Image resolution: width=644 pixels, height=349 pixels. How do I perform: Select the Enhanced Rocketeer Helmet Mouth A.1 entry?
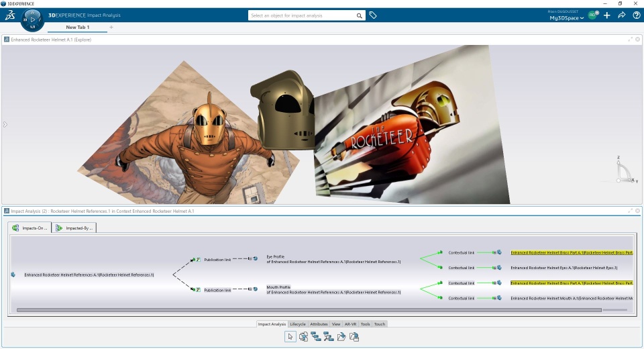pyautogui.click(x=572, y=298)
